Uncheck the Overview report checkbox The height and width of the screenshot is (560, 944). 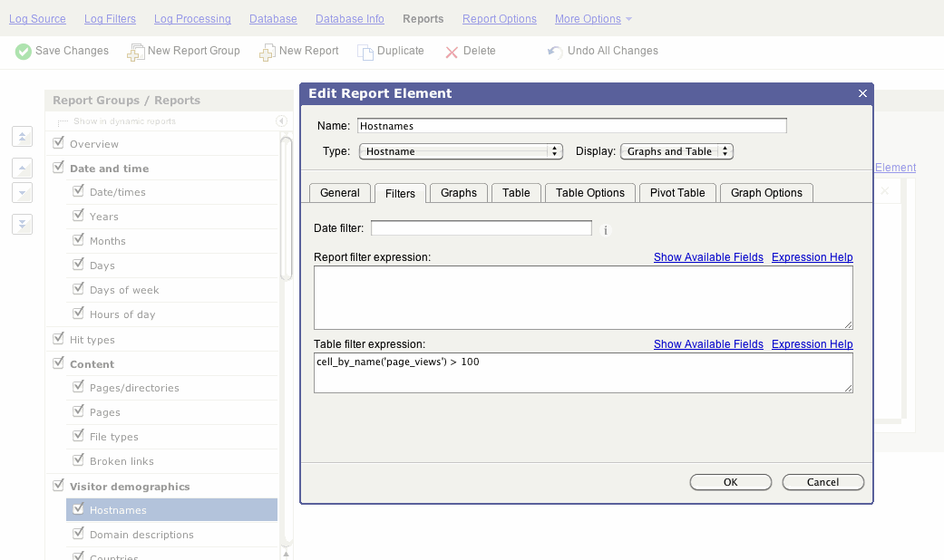(x=59, y=143)
